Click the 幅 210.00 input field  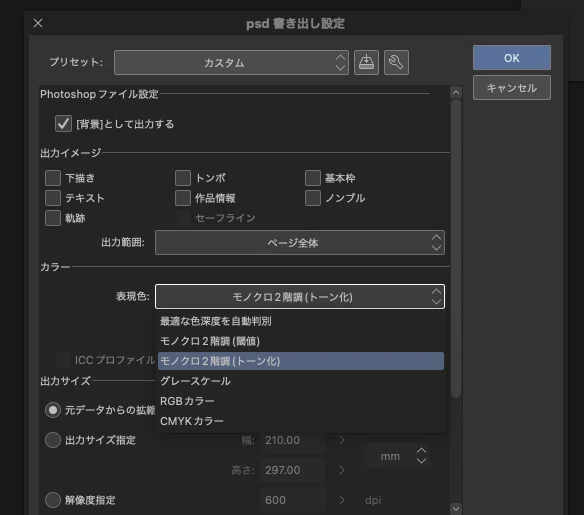(292, 440)
